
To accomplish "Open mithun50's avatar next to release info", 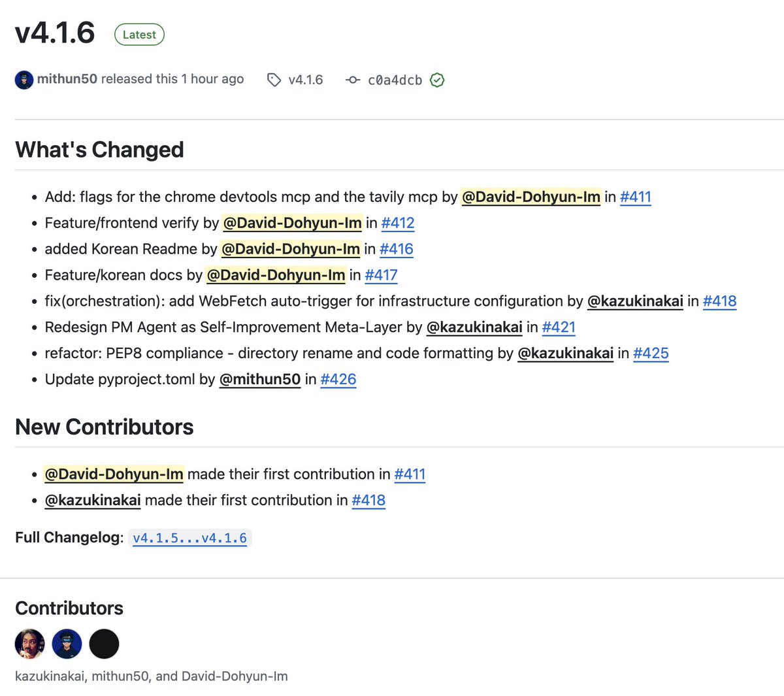I will 24,79.
